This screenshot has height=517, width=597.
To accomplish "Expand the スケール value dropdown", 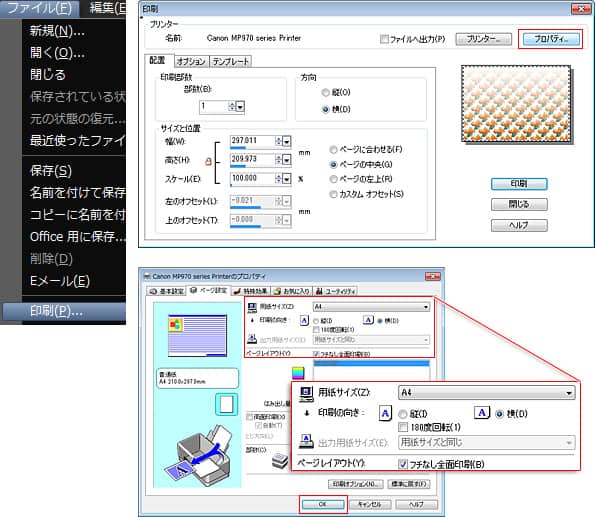I will click(287, 179).
